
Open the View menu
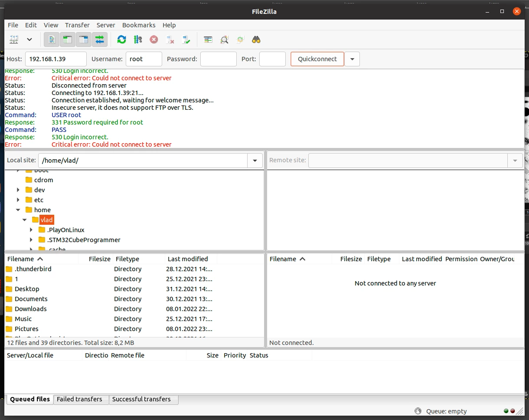(x=51, y=25)
